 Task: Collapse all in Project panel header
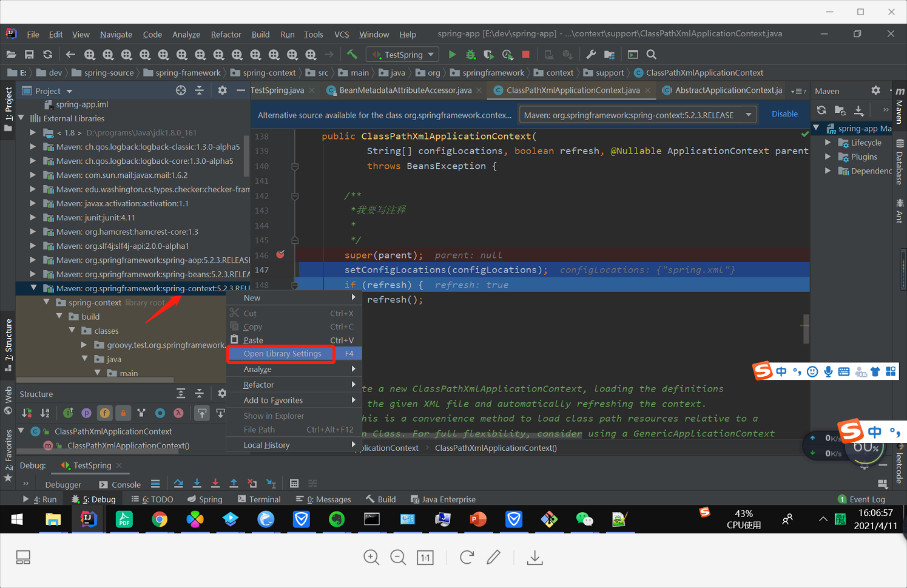click(199, 90)
